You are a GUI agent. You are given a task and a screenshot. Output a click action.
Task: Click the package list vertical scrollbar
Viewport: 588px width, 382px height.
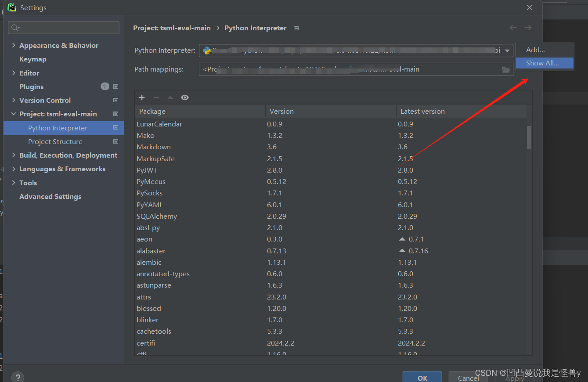coord(529,137)
